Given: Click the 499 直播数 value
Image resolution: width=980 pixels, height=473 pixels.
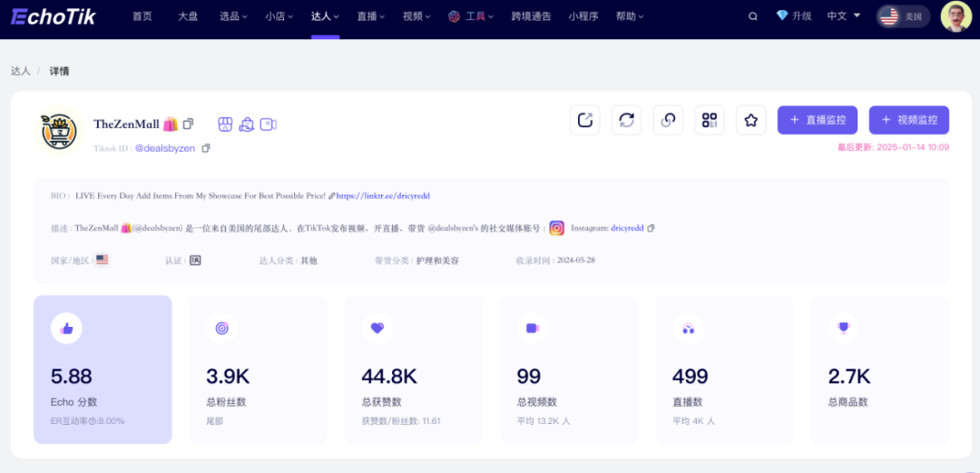Looking at the screenshot, I should click(690, 377).
